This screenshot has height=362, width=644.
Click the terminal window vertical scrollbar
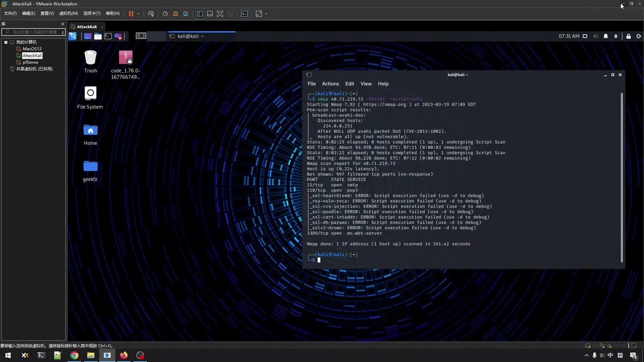622,177
